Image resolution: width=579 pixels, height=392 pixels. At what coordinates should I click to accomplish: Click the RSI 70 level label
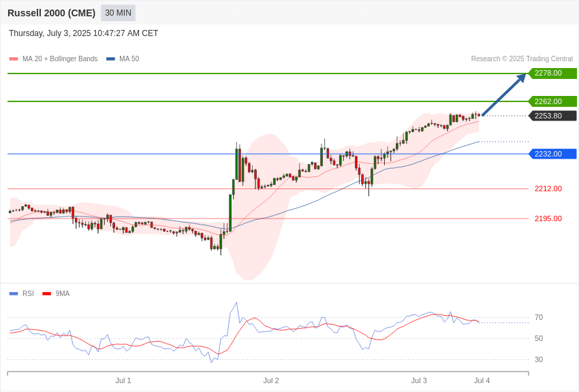pos(539,317)
